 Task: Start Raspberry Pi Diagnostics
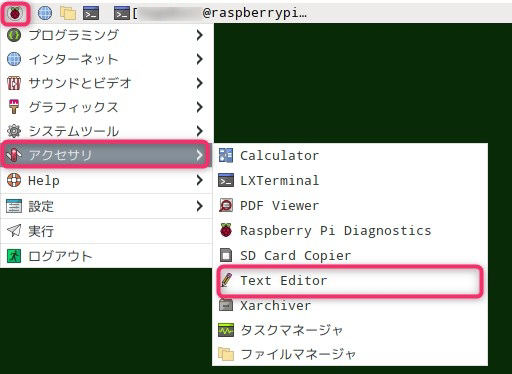tap(350, 230)
